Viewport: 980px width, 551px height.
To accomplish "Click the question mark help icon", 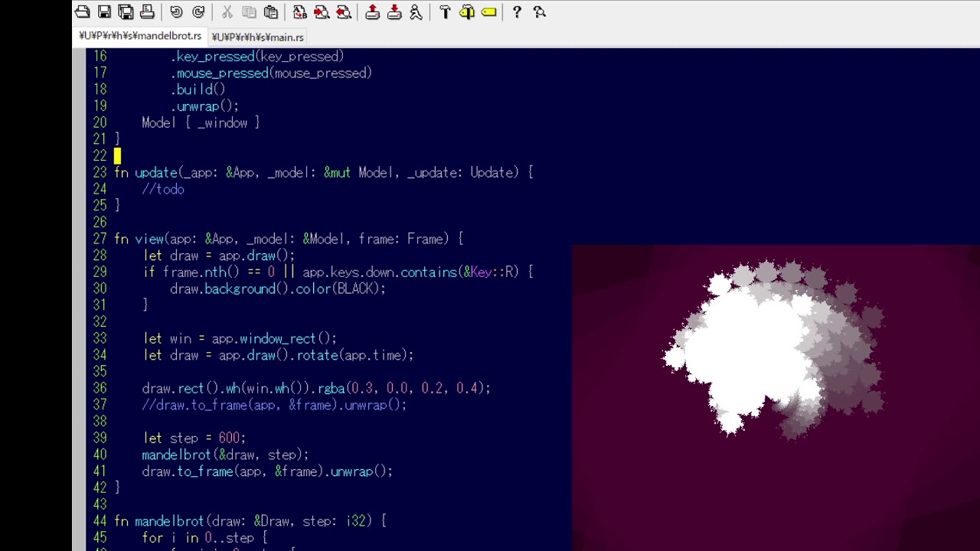I will pos(517,12).
